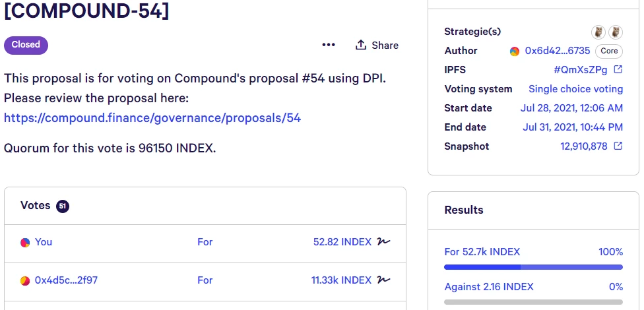The image size is (644, 310).
Task: Open the three-dot more options menu
Action: (329, 45)
